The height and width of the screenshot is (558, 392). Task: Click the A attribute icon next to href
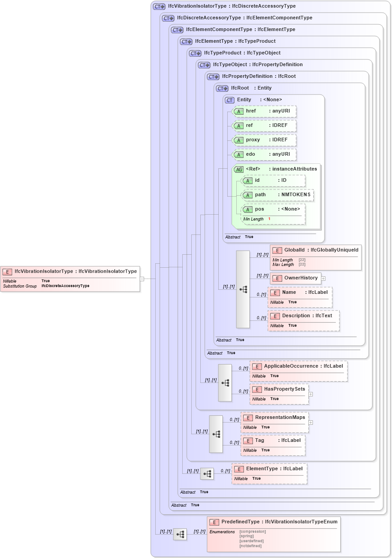coord(239,111)
